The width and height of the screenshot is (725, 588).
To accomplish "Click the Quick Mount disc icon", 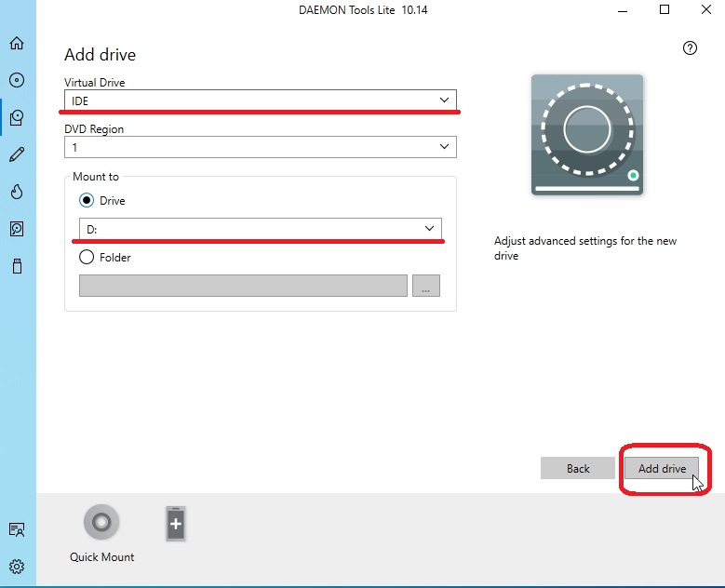I will pos(101,522).
